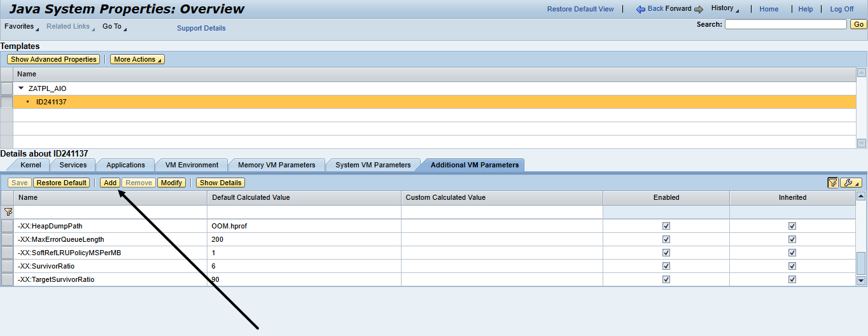Open the More Actions dropdown
The image size is (868, 336).
coord(137,59)
